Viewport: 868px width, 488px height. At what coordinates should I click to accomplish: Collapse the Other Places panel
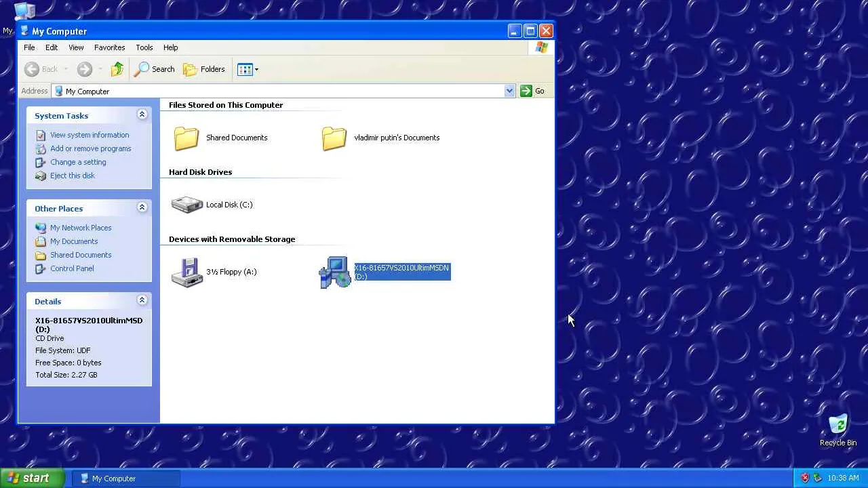(x=142, y=207)
